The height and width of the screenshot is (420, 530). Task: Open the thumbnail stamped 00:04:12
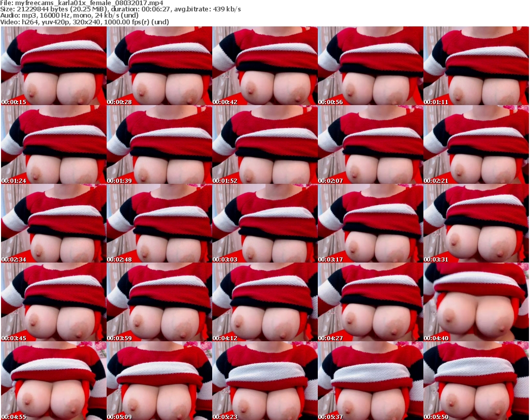[x=265, y=302]
